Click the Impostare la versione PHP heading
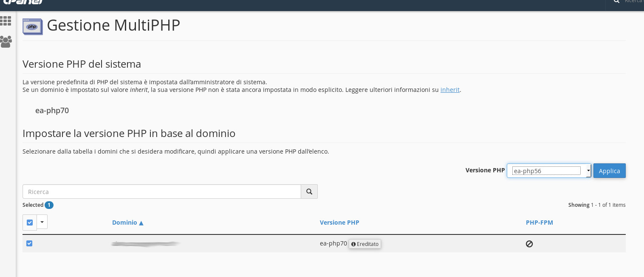This screenshot has height=277, width=644. (x=129, y=134)
